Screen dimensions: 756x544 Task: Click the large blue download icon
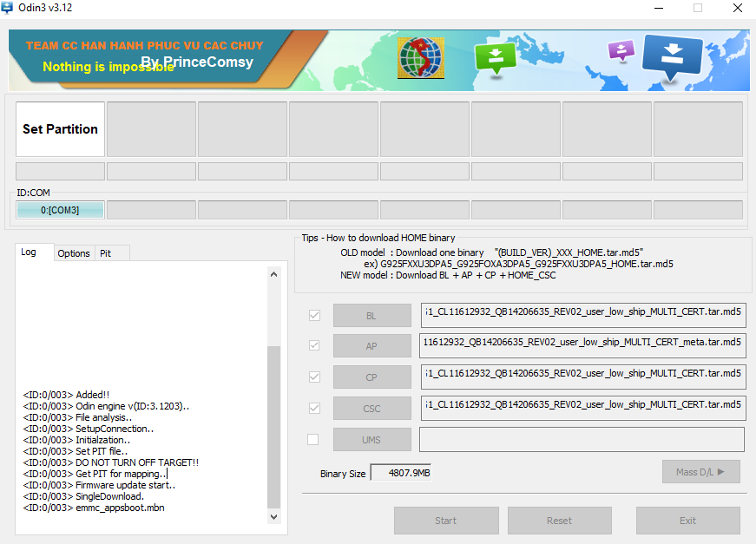pos(672,56)
